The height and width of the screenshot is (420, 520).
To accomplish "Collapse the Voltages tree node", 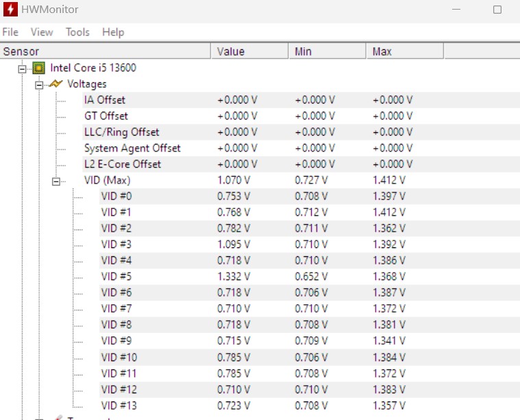I will (39, 85).
